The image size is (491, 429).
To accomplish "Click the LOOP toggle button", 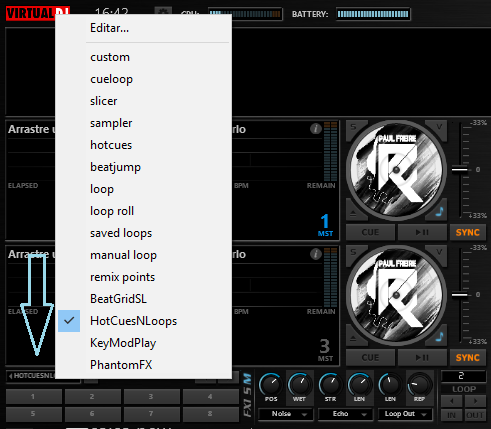I will pyautogui.click(x=464, y=389).
